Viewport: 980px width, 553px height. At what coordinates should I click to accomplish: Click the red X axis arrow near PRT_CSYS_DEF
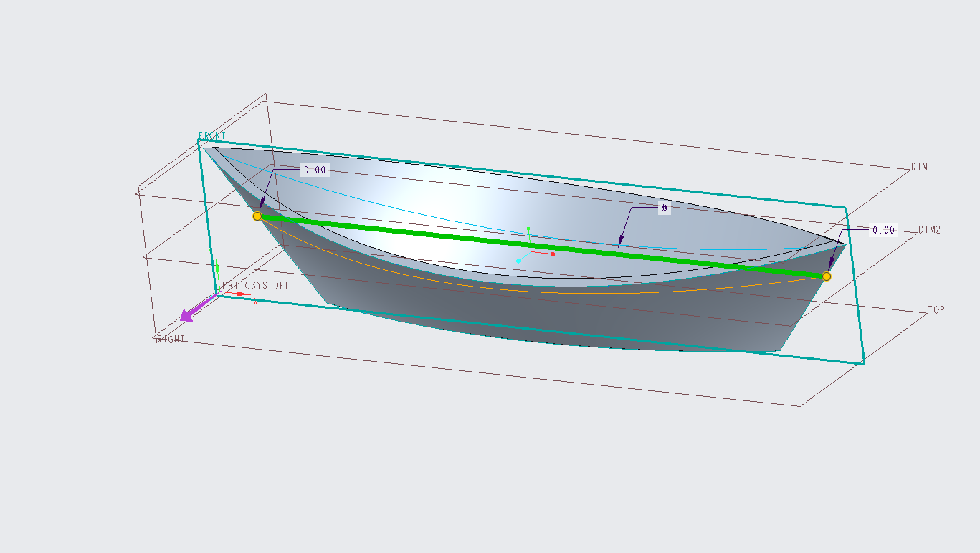coord(242,294)
